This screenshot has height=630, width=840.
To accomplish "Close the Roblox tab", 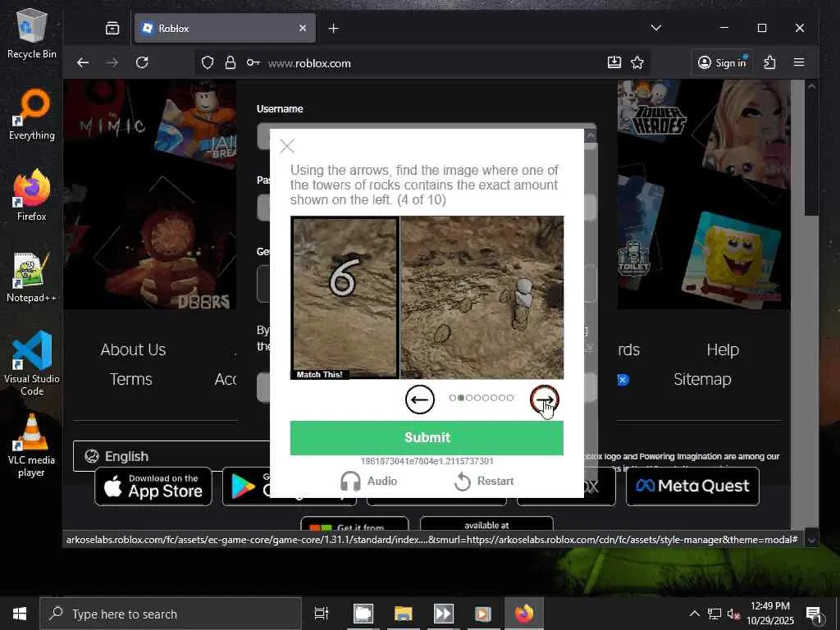I will pos(303,29).
